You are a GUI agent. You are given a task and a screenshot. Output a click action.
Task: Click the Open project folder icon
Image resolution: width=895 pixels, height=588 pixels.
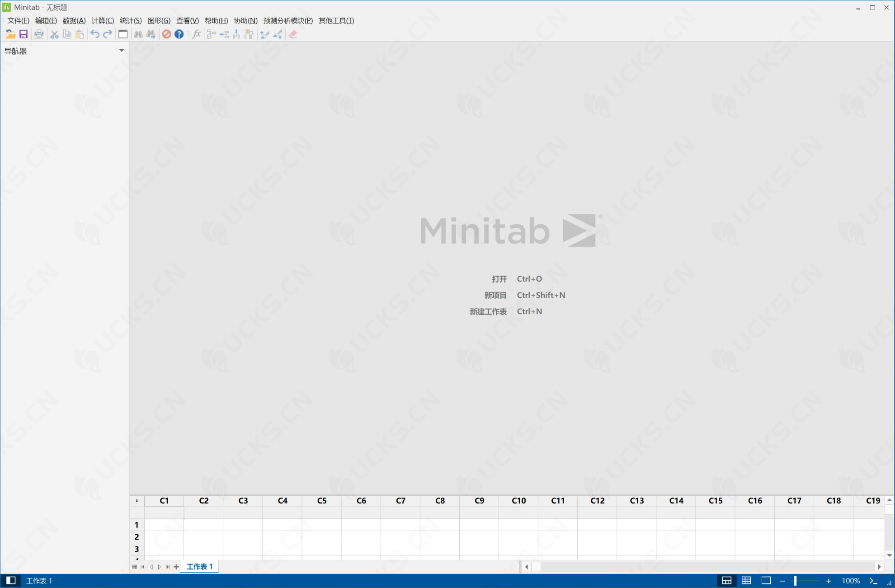pyautogui.click(x=10, y=34)
